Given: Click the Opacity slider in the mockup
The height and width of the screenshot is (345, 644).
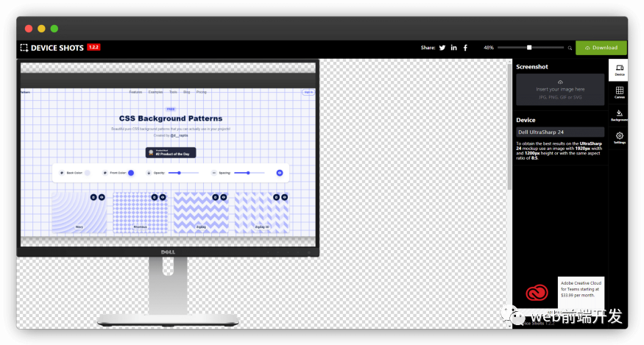Looking at the screenshot, I should [183, 173].
